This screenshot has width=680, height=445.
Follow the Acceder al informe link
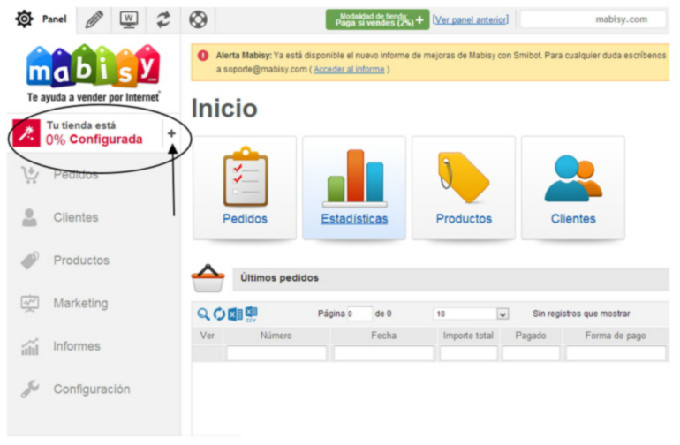(x=349, y=69)
